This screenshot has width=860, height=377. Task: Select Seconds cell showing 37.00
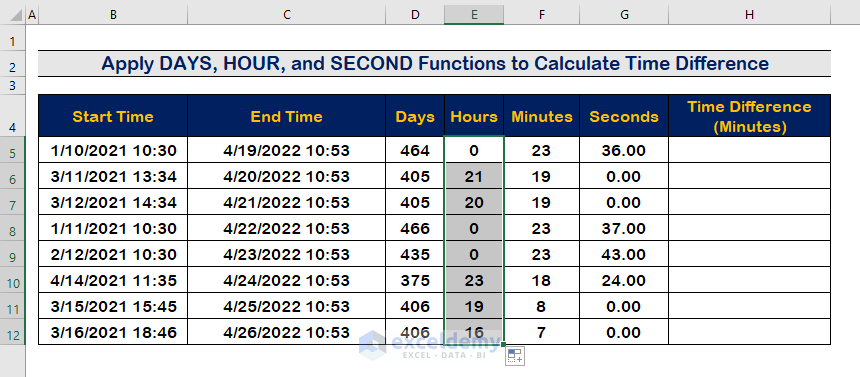point(624,228)
